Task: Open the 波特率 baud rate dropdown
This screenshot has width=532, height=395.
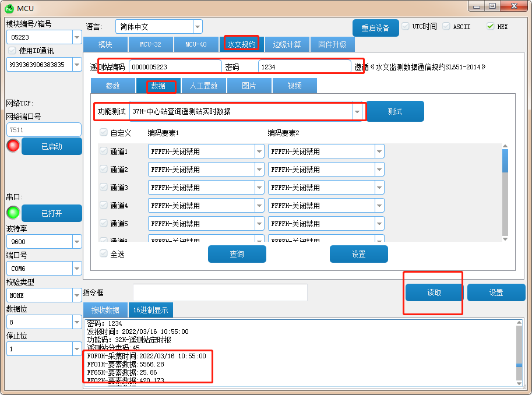Action: pyautogui.click(x=77, y=241)
